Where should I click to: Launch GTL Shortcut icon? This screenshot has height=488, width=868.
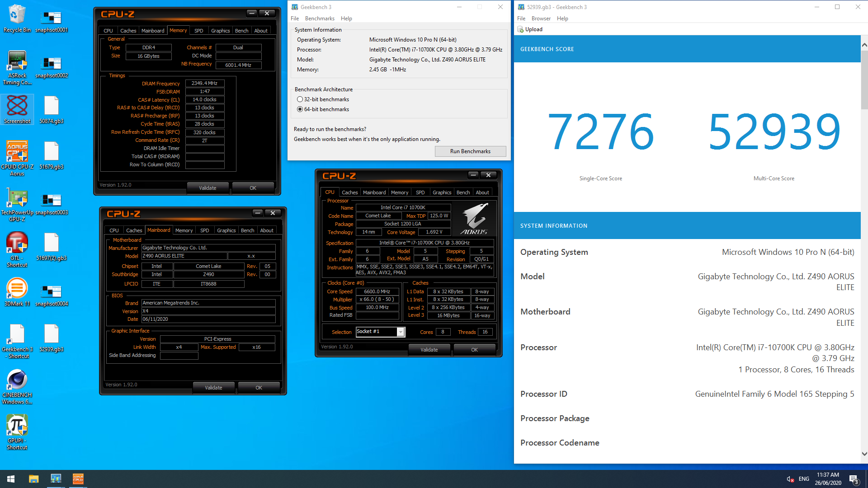17,249
